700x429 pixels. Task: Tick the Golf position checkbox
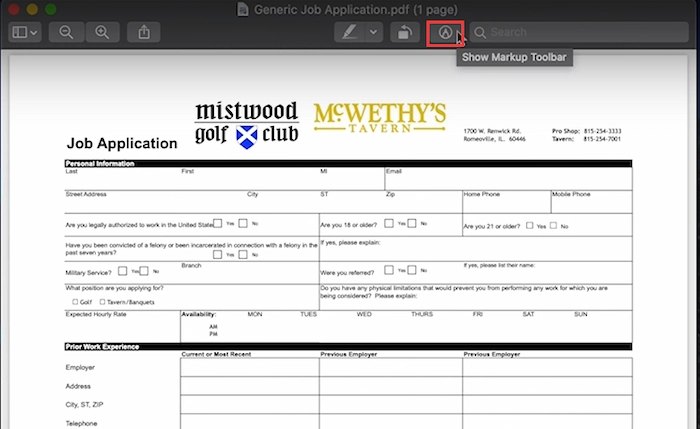tap(75, 302)
